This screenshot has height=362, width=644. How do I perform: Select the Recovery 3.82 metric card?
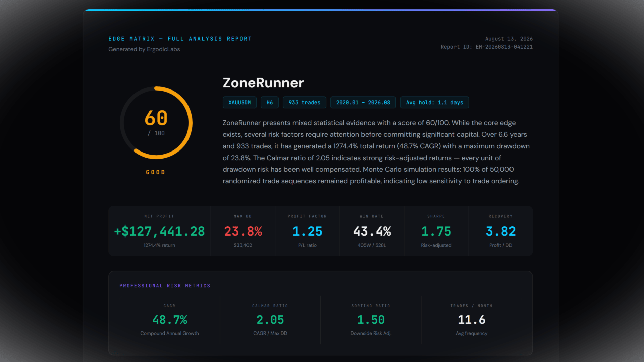point(500,231)
